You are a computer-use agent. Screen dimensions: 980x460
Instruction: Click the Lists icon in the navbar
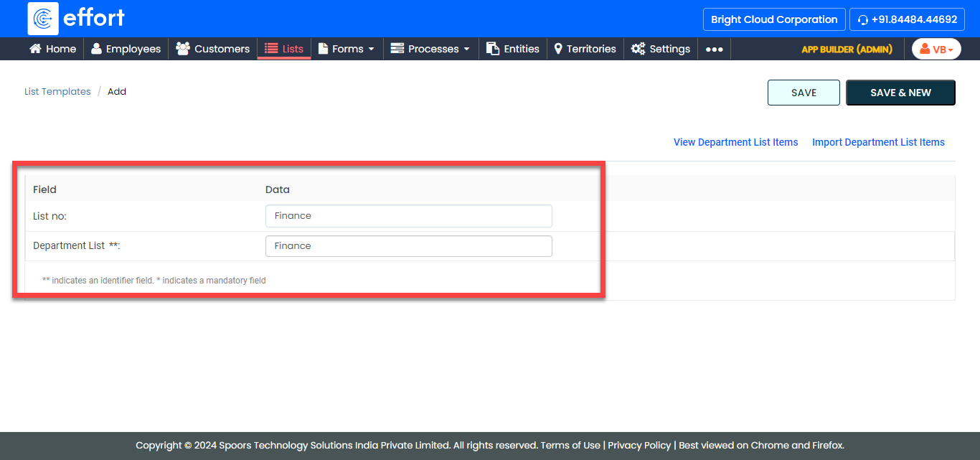pos(271,49)
